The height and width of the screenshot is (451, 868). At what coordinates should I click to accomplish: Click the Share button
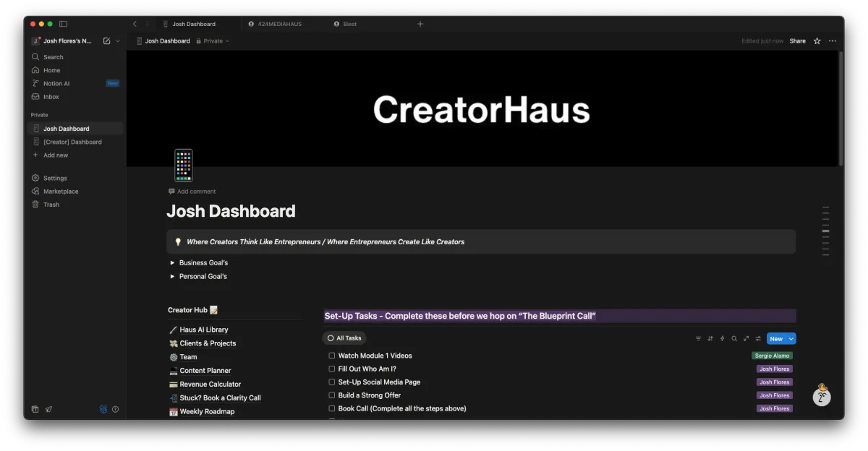pyautogui.click(x=797, y=41)
